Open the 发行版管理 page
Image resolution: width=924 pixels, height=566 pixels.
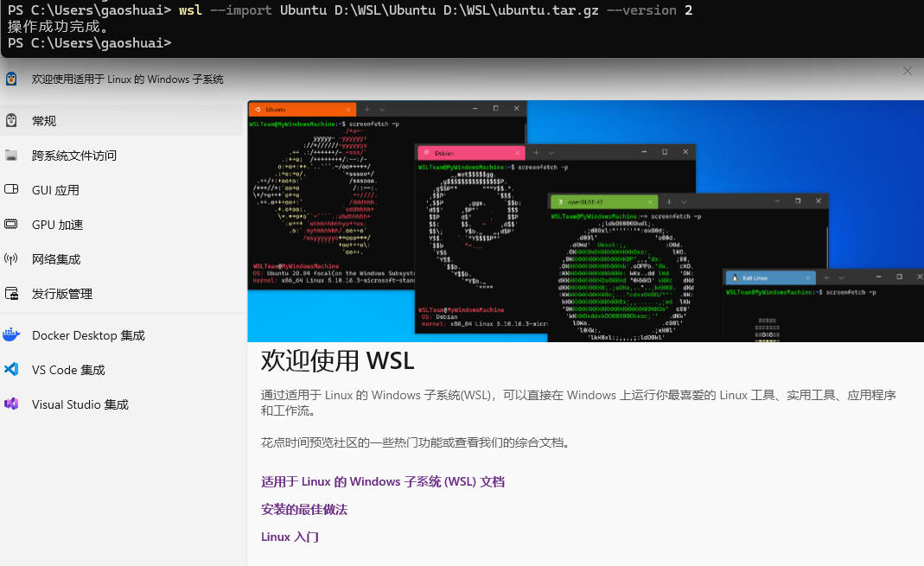click(121, 294)
